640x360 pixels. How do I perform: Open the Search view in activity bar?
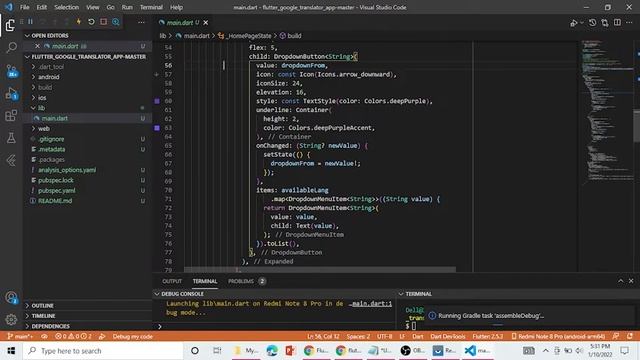pos(11,47)
